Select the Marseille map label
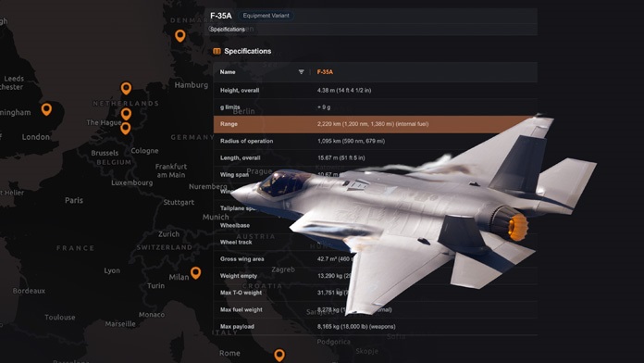 (x=120, y=324)
